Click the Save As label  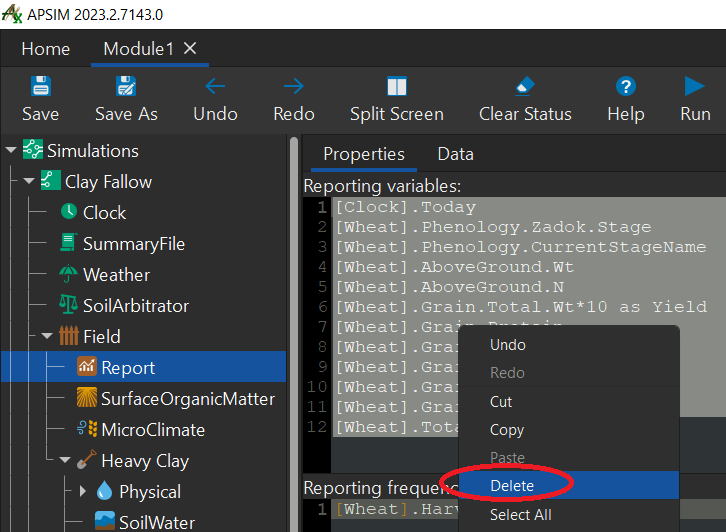pos(126,114)
